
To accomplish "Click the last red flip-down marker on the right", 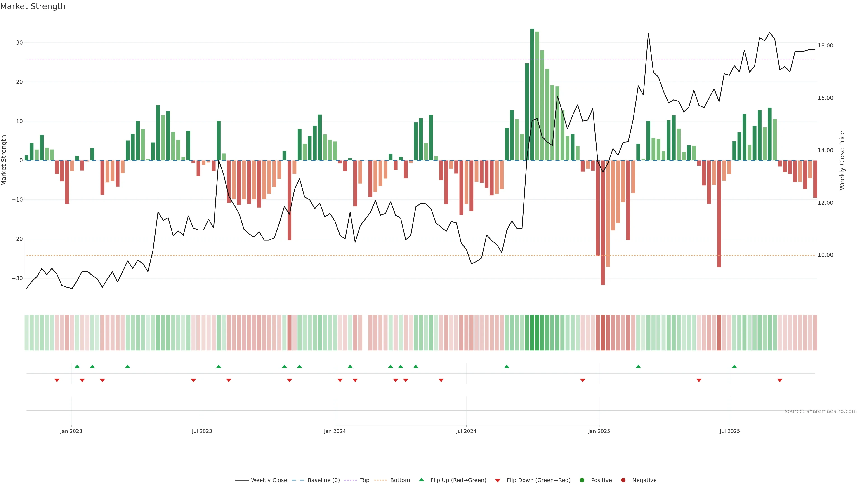I will pos(780,380).
